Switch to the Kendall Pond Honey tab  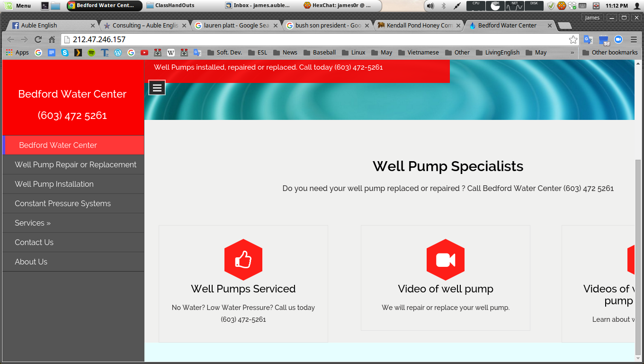419,26
